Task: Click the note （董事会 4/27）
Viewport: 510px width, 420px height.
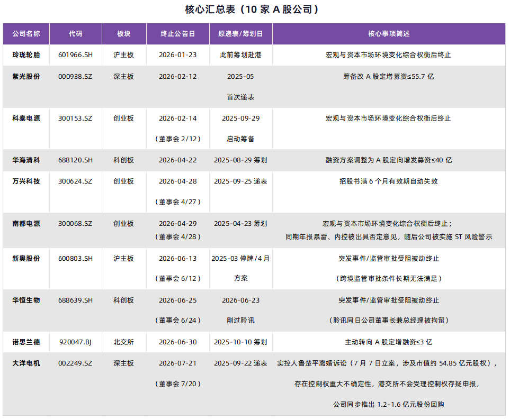Action: (x=178, y=202)
